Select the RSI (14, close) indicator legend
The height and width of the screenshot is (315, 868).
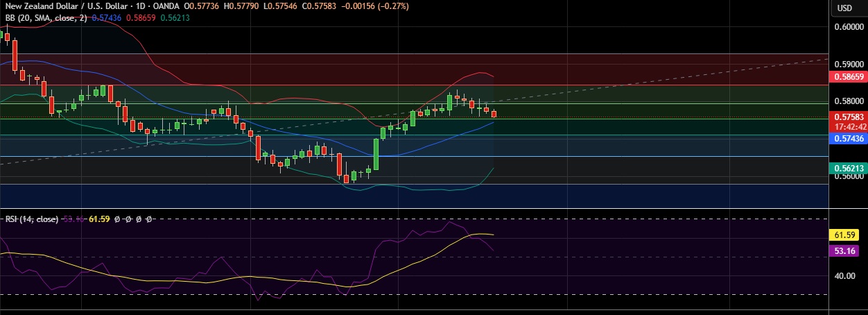(31, 219)
